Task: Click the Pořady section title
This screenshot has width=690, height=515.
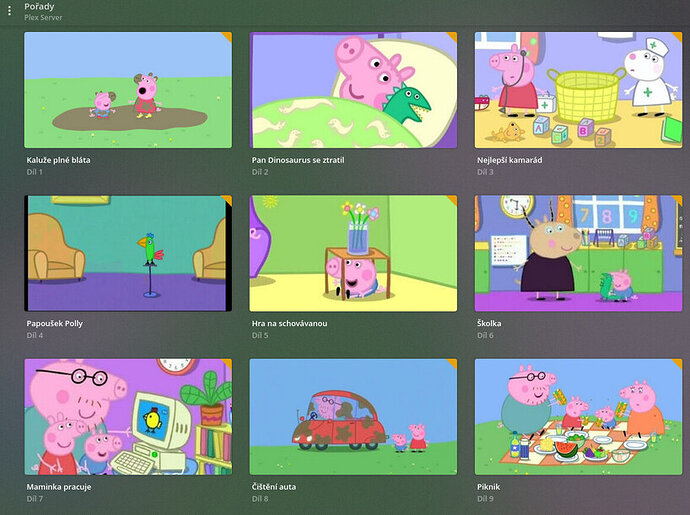Action: pyautogui.click(x=39, y=6)
